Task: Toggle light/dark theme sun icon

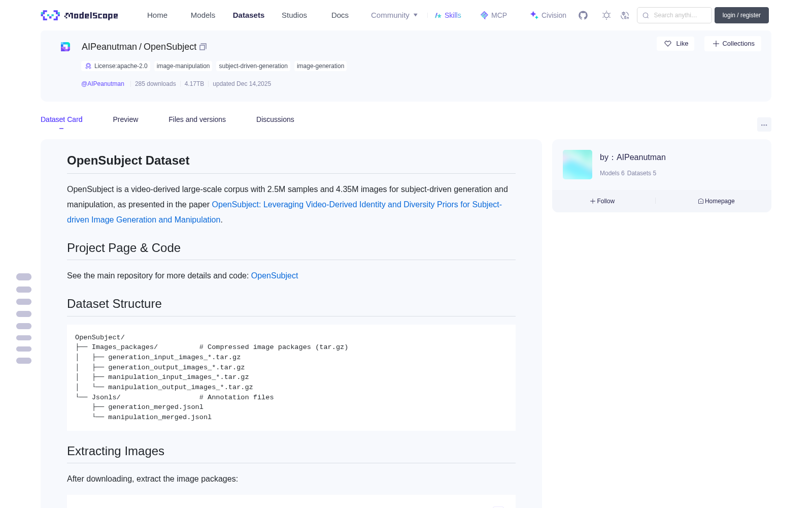Action: pyautogui.click(x=606, y=15)
